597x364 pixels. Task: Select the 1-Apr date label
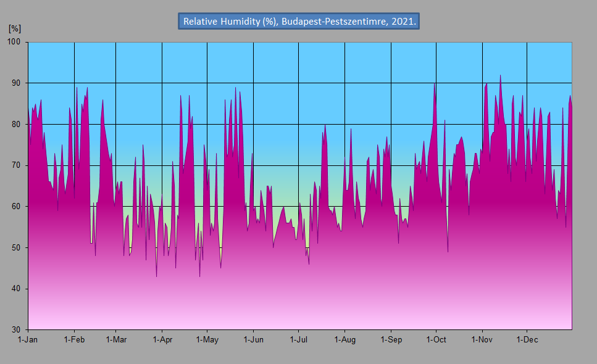(x=162, y=339)
